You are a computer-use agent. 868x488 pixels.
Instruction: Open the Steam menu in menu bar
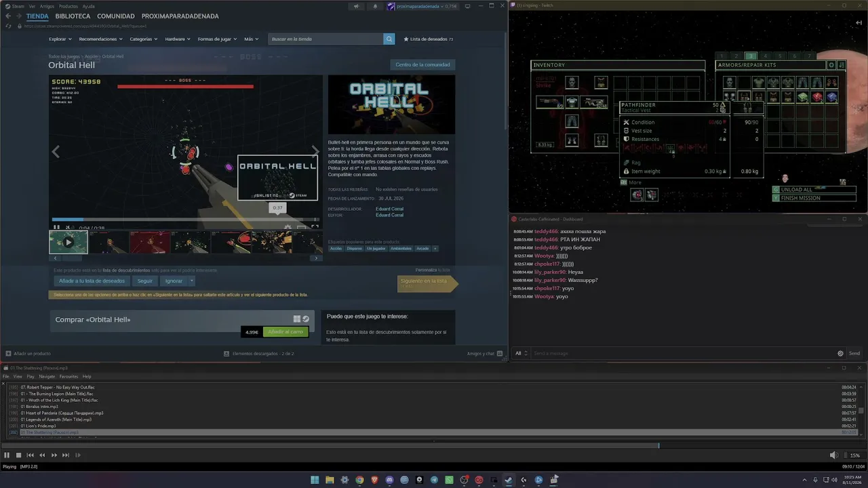pos(18,6)
